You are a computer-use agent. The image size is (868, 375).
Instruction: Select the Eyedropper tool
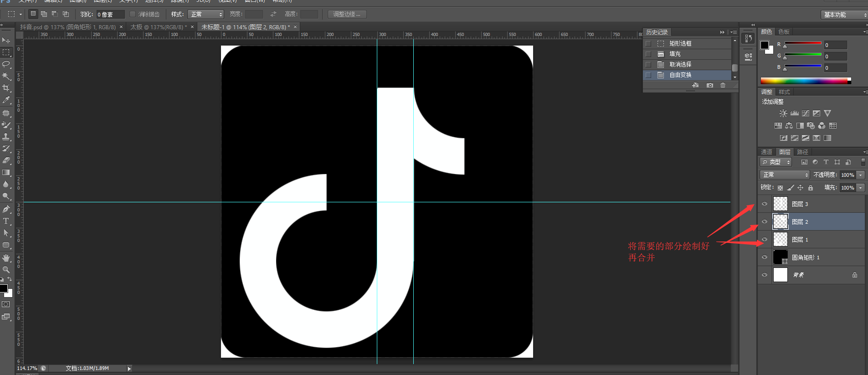click(x=6, y=100)
